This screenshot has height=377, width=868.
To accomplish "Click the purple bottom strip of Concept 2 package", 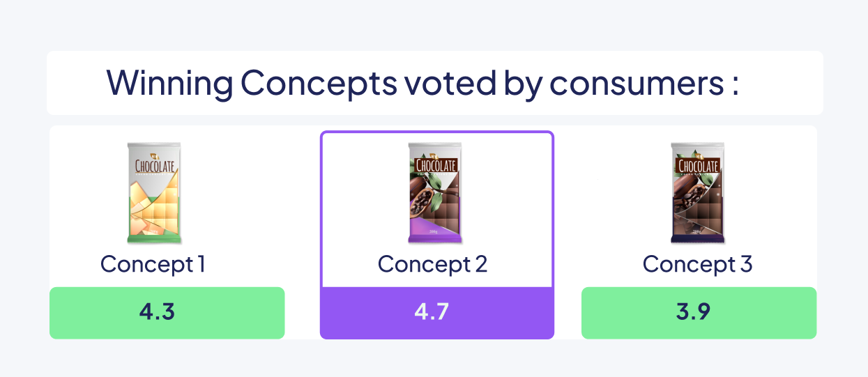I will point(436,238).
